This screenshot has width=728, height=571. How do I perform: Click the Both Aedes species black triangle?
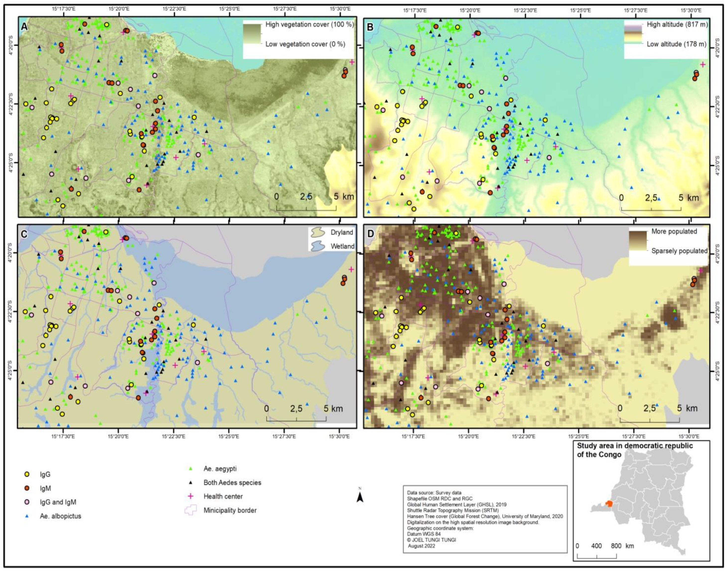(x=190, y=483)
